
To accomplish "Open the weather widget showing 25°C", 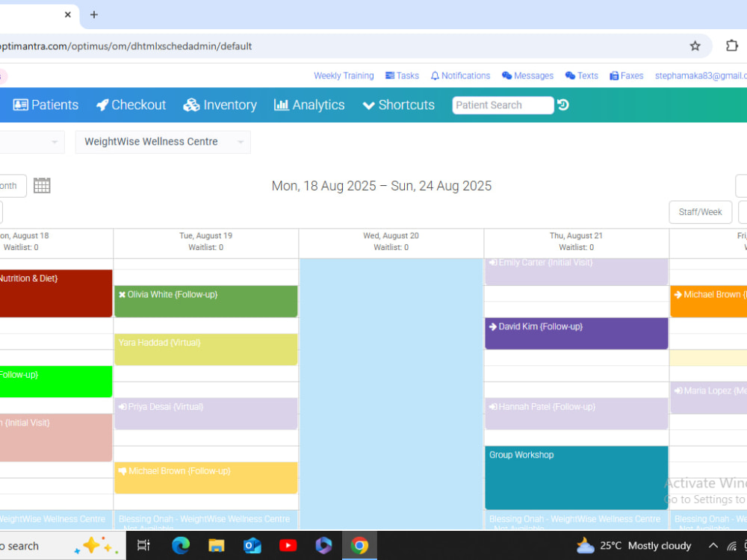I will point(633,546).
